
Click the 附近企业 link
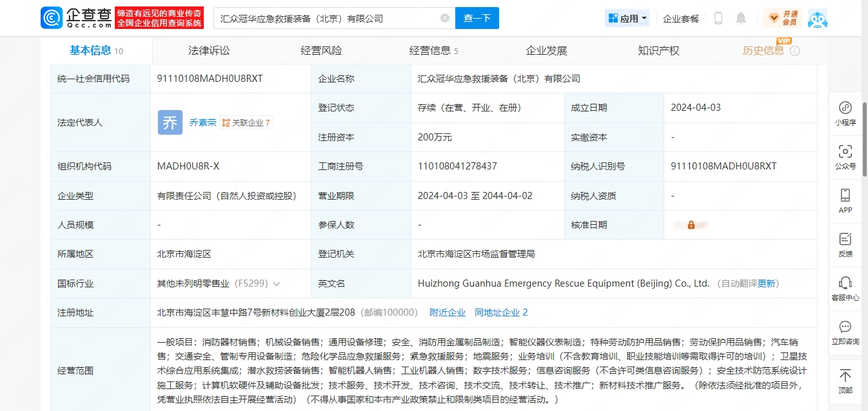tap(447, 312)
